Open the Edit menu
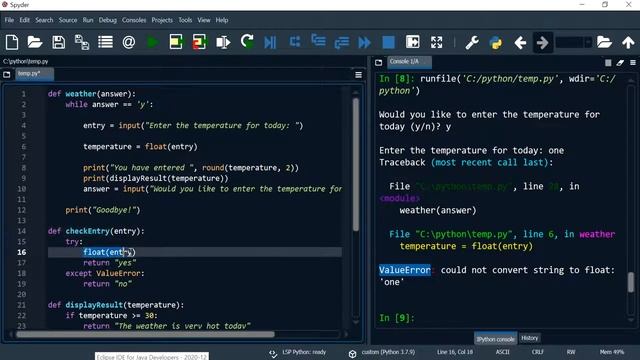The width and height of the screenshot is (640, 360). click(x=24, y=20)
